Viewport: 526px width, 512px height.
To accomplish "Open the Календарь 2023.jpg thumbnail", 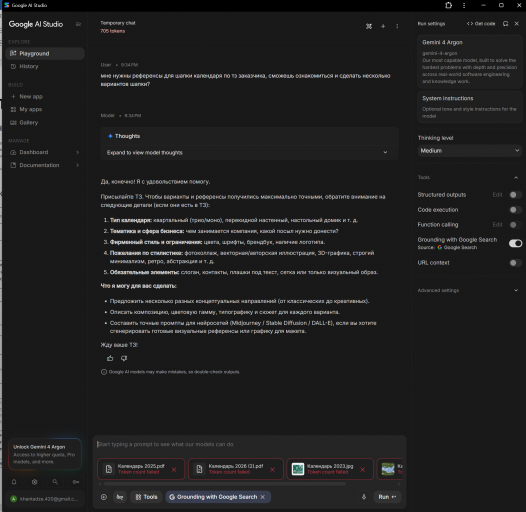I will pos(298,469).
